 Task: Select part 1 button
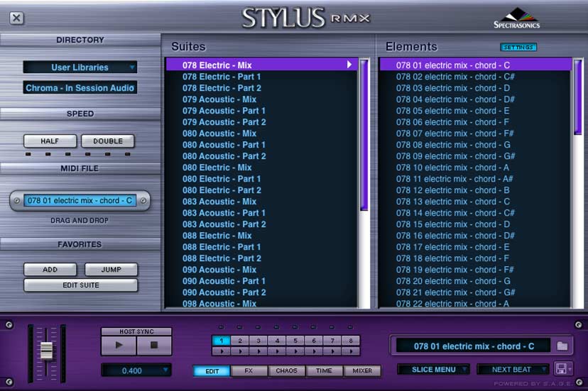222,341
